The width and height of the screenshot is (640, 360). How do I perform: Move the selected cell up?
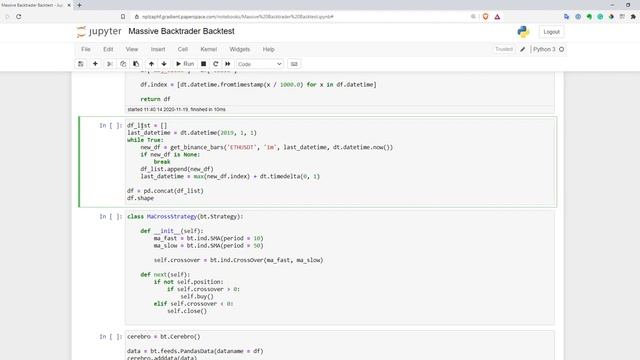[x=151, y=64]
